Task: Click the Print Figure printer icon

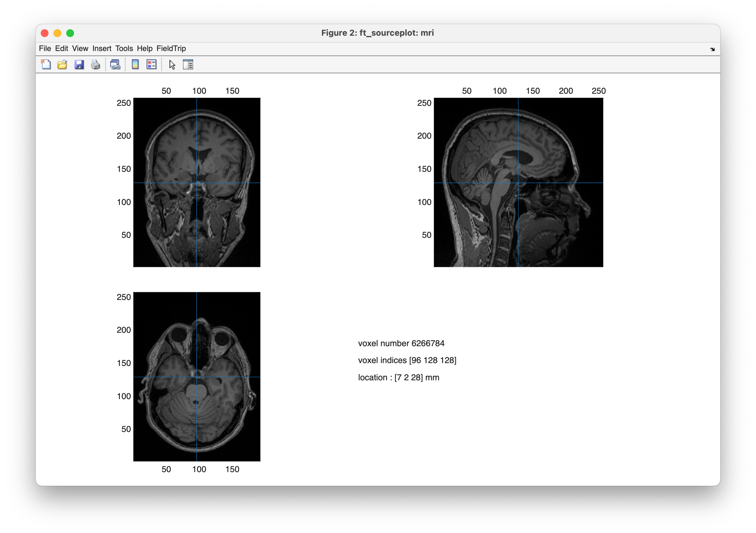Action: pos(96,64)
